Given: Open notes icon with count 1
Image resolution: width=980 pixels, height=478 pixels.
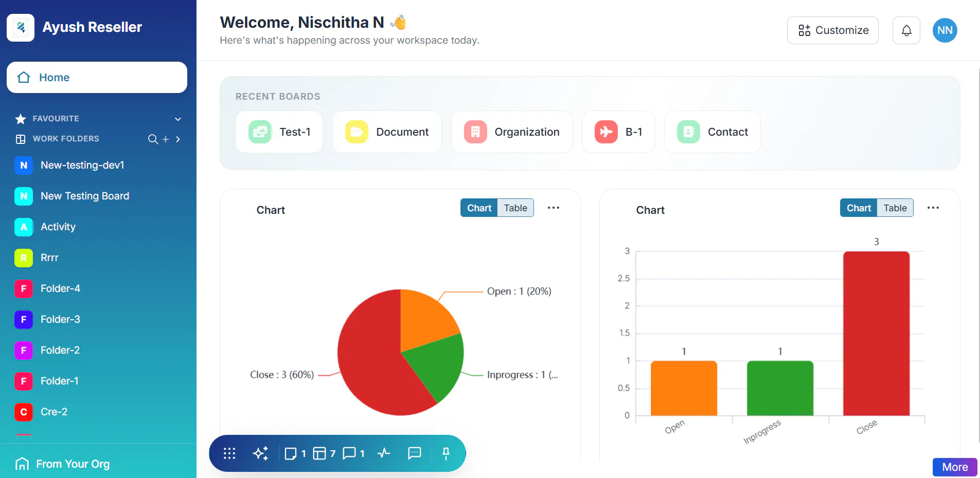Looking at the screenshot, I should point(295,453).
